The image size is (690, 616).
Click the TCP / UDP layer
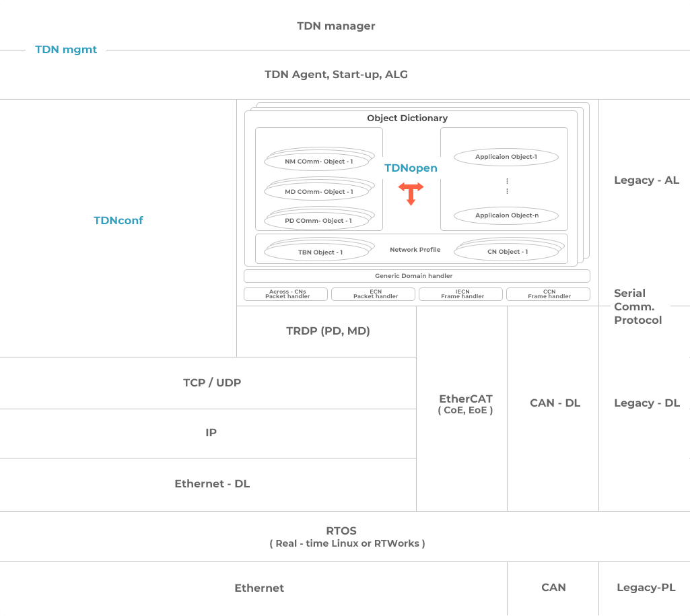tap(208, 383)
